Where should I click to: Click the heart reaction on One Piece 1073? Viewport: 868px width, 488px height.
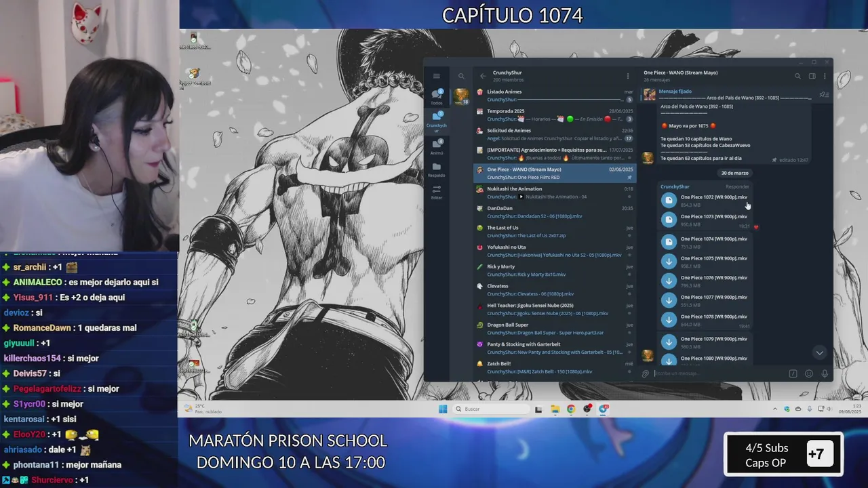[755, 227]
